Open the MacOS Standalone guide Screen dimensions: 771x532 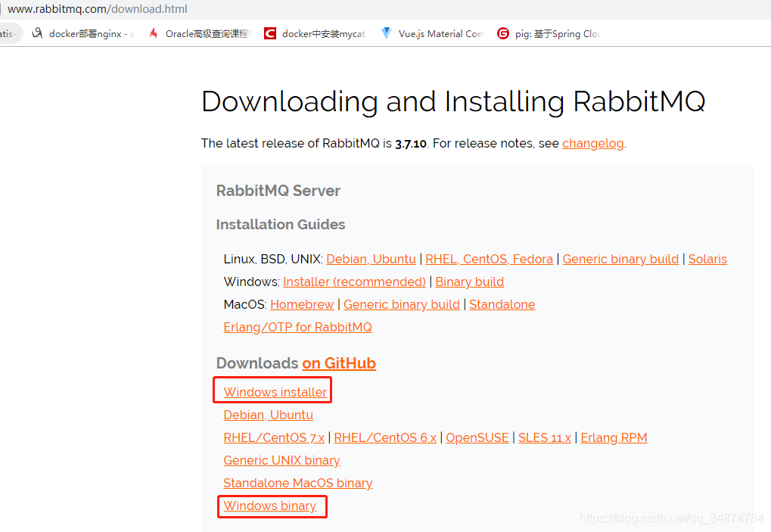click(502, 304)
